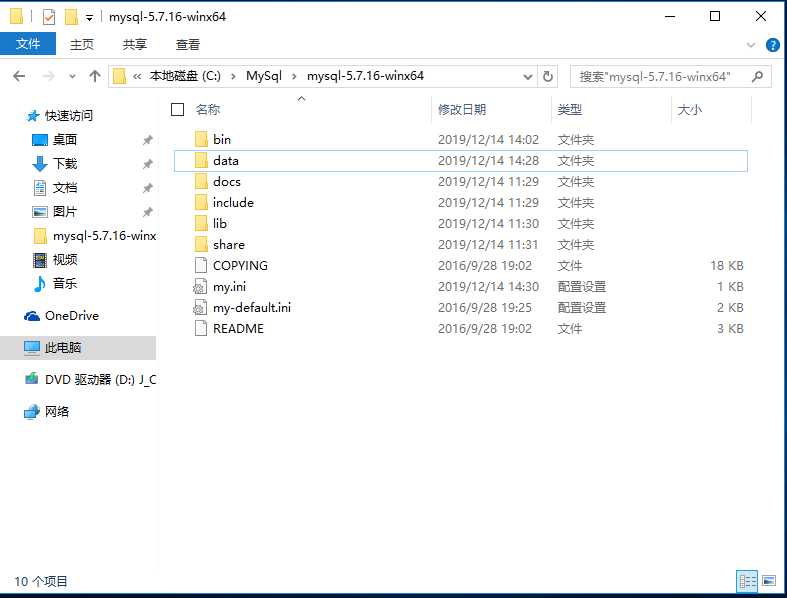787x598 pixels.
Task: Expand the chevron after 本地磁盘 (C:)
Action: [233, 77]
